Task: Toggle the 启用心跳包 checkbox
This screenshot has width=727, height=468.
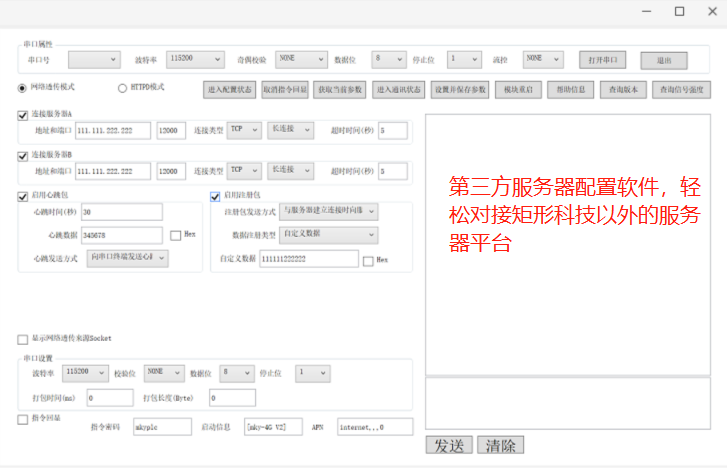Action: pos(23,196)
